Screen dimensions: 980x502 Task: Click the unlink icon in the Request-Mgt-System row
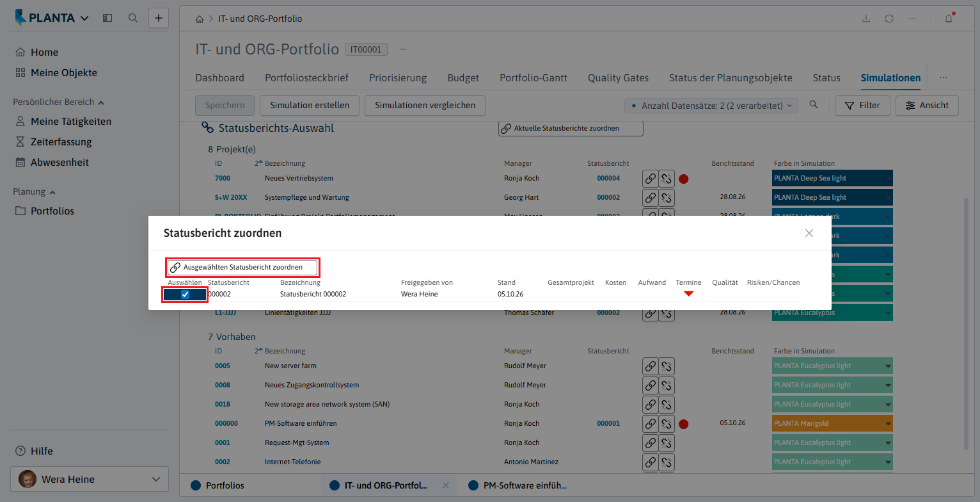pos(667,443)
